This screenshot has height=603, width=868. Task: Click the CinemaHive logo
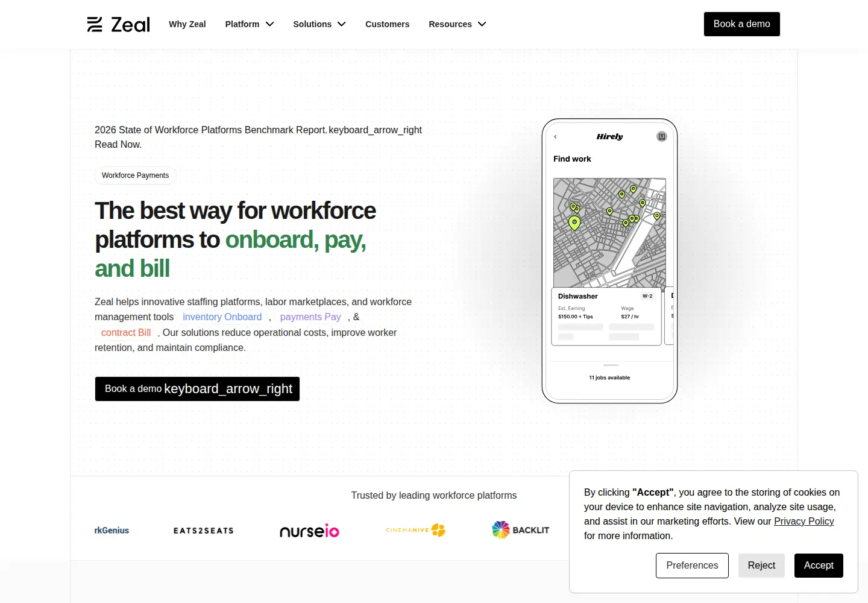click(x=415, y=530)
